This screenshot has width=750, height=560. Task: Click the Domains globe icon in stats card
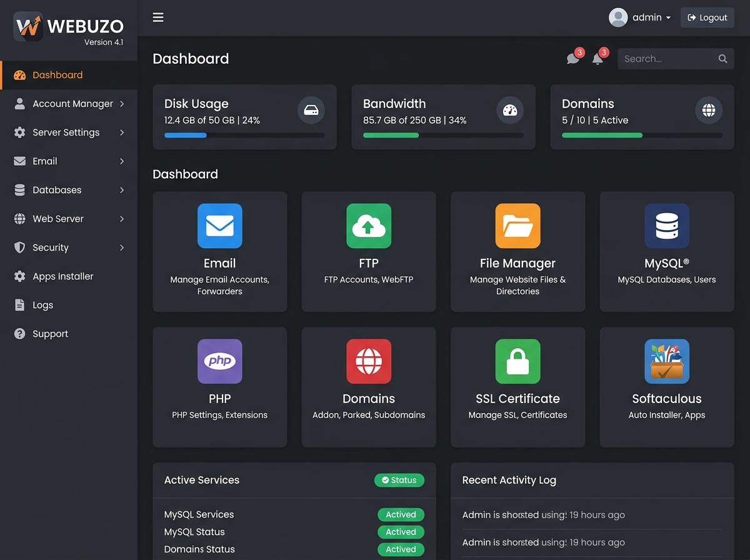point(709,111)
